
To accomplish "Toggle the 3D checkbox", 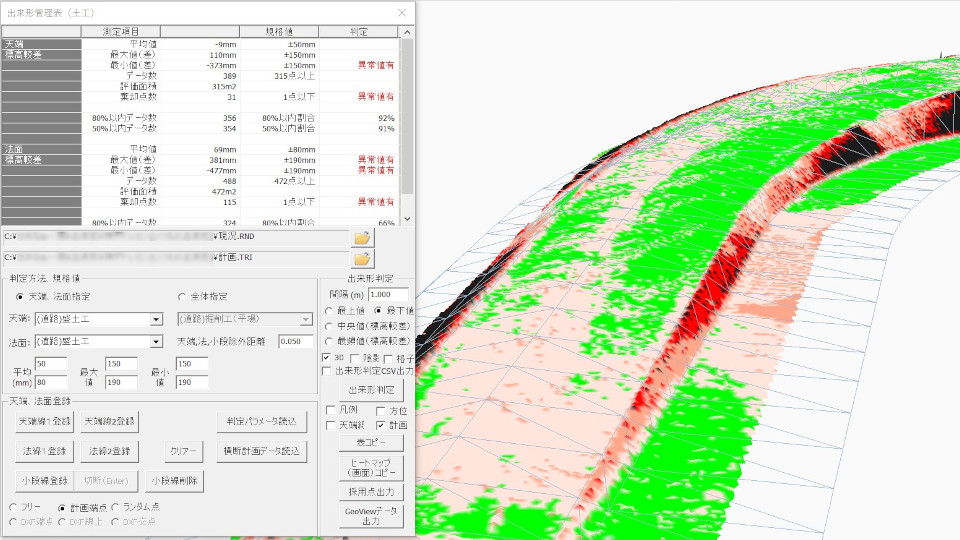I will pyautogui.click(x=327, y=357).
